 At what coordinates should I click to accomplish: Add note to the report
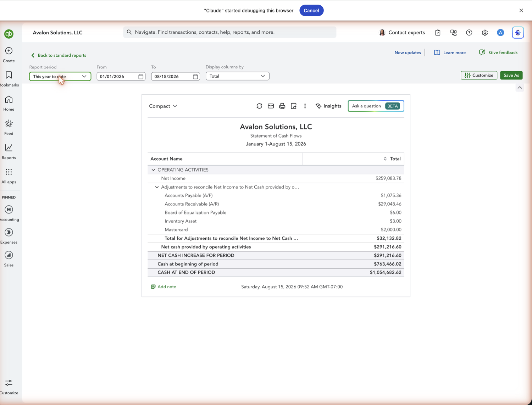[x=164, y=287]
